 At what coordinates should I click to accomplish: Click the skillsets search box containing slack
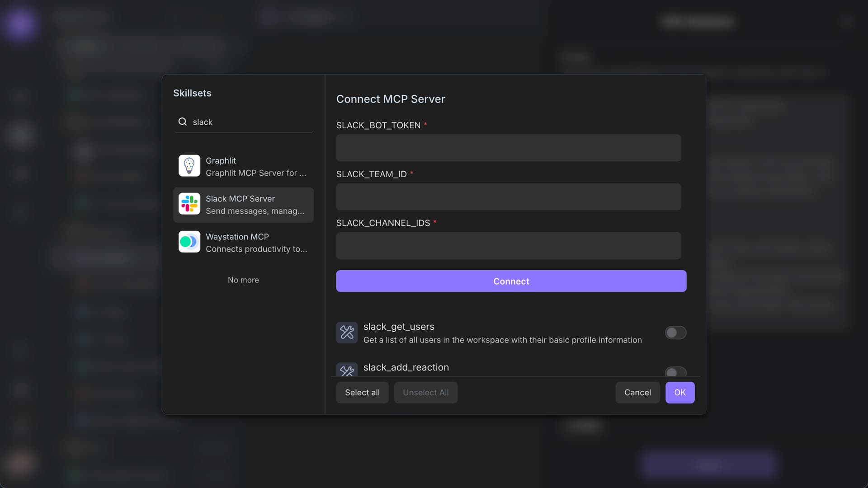249,122
